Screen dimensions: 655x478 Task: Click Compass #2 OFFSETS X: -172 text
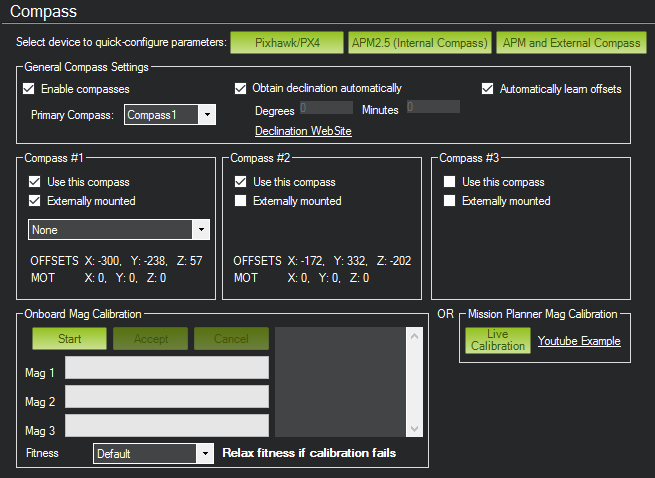[322, 261]
